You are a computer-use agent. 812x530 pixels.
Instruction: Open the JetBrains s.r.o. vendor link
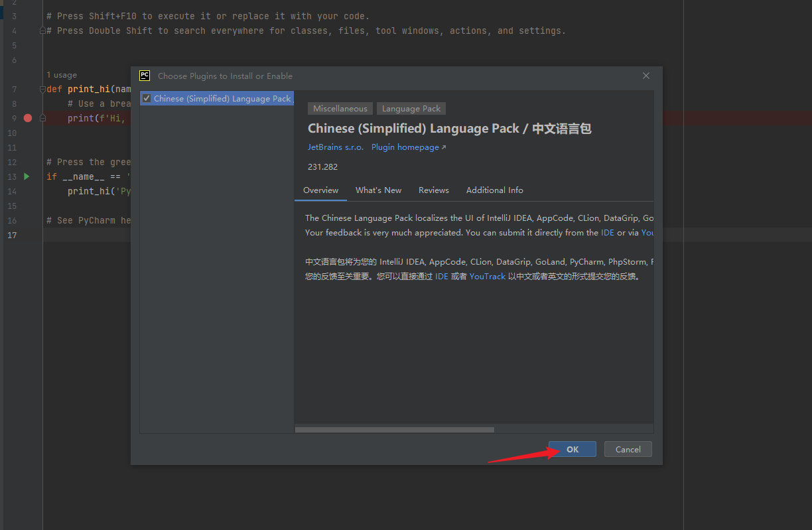point(336,147)
